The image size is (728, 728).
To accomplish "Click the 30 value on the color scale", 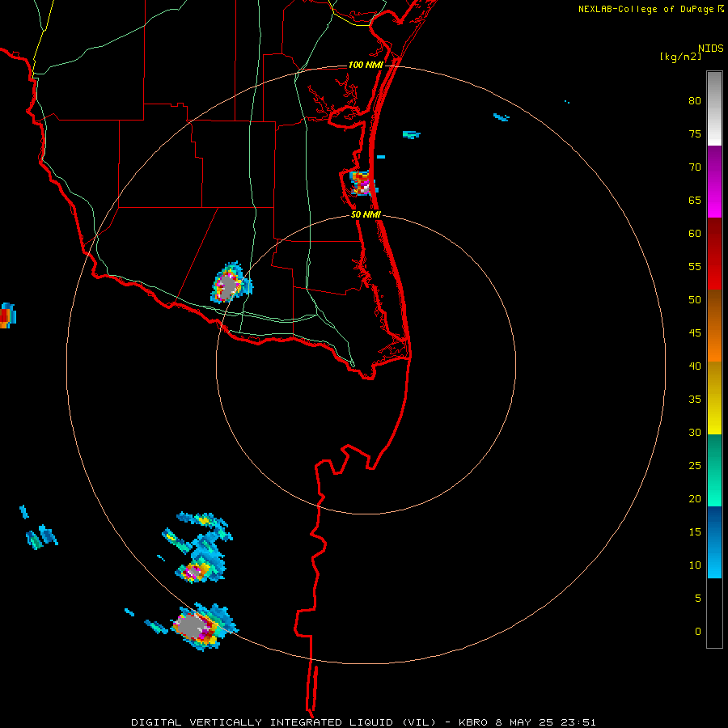I will click(x=695, y=432).
